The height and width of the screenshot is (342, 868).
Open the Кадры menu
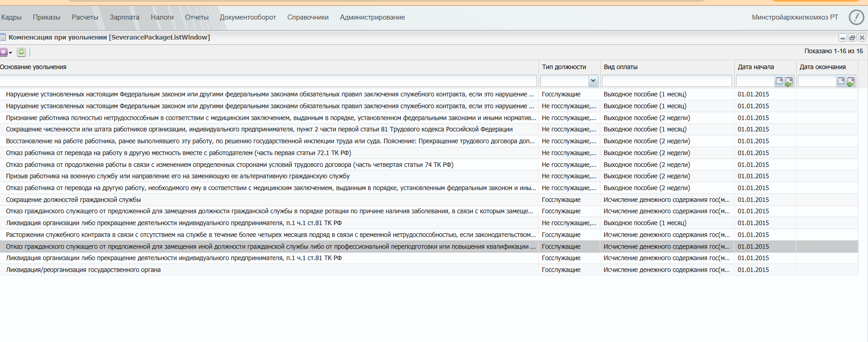(x=11, y=17)
